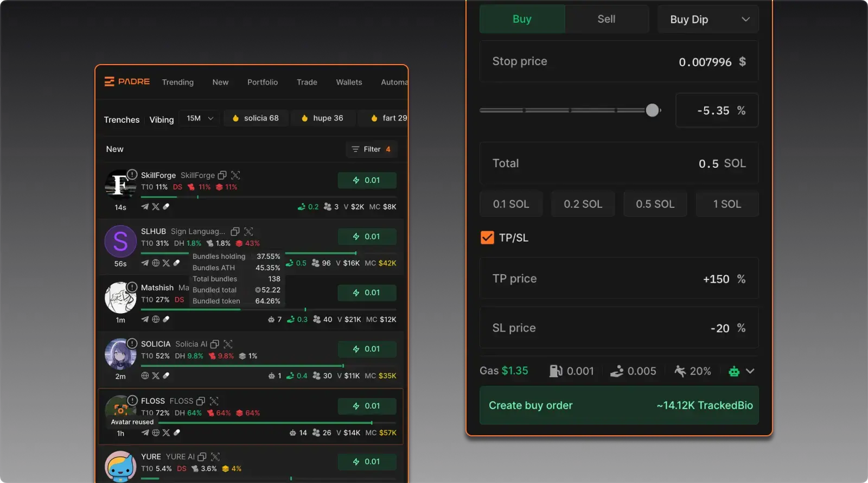The height and width of the screenshot is (483, 868).
Task: Select the Buy side toggle
Action: click(x=522, y=19)
